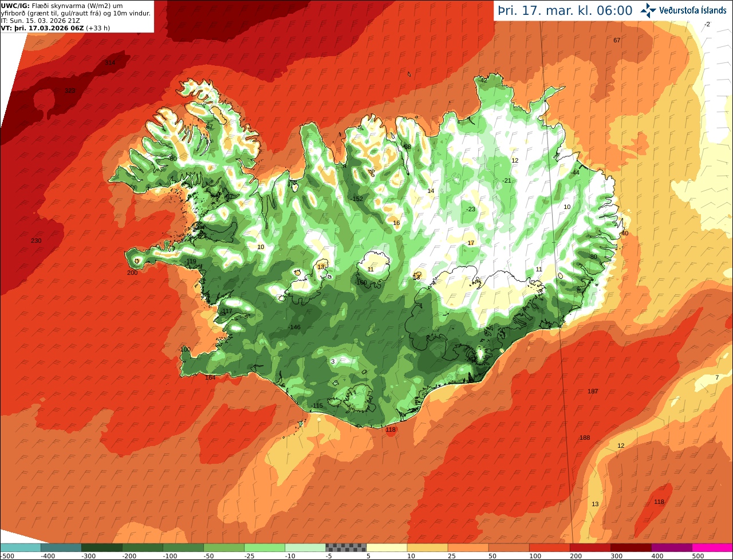Pick the red-orange 100 legend swatch
733x560 pixels.
549,547
